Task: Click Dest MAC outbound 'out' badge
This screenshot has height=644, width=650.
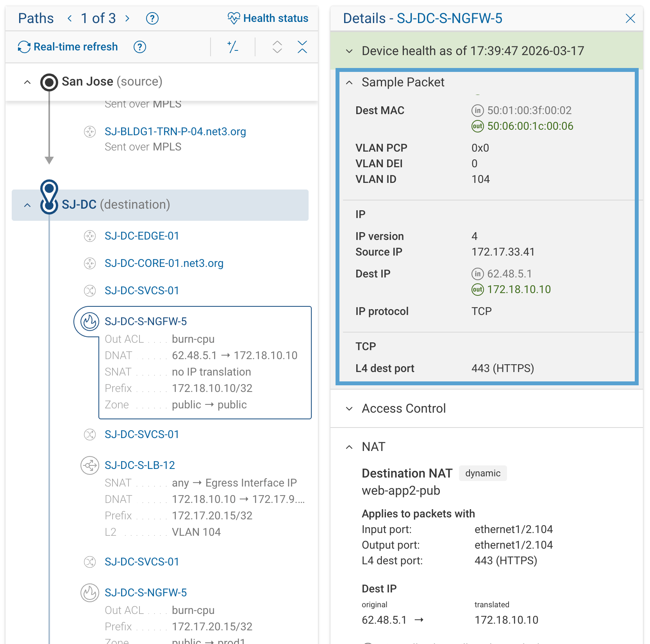Action: click(x=477, y=126)
